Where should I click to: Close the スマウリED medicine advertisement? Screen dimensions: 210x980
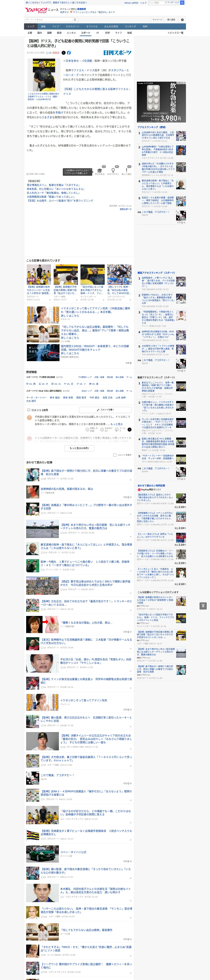coord(185,83)
